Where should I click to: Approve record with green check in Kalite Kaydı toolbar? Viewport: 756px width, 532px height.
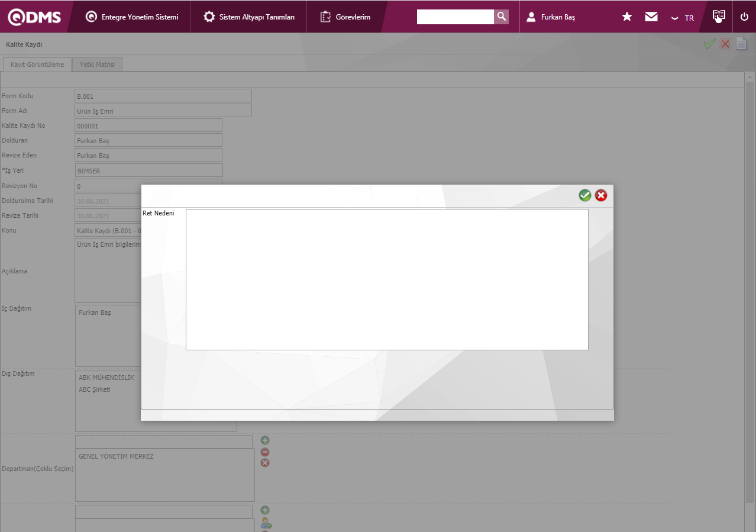709,44
